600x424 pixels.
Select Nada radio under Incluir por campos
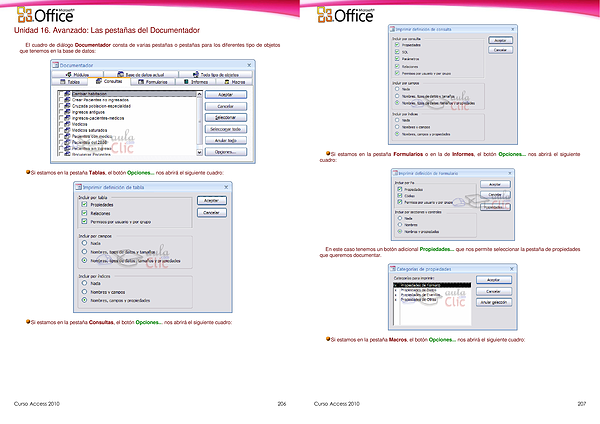click(x=84, y=244)
